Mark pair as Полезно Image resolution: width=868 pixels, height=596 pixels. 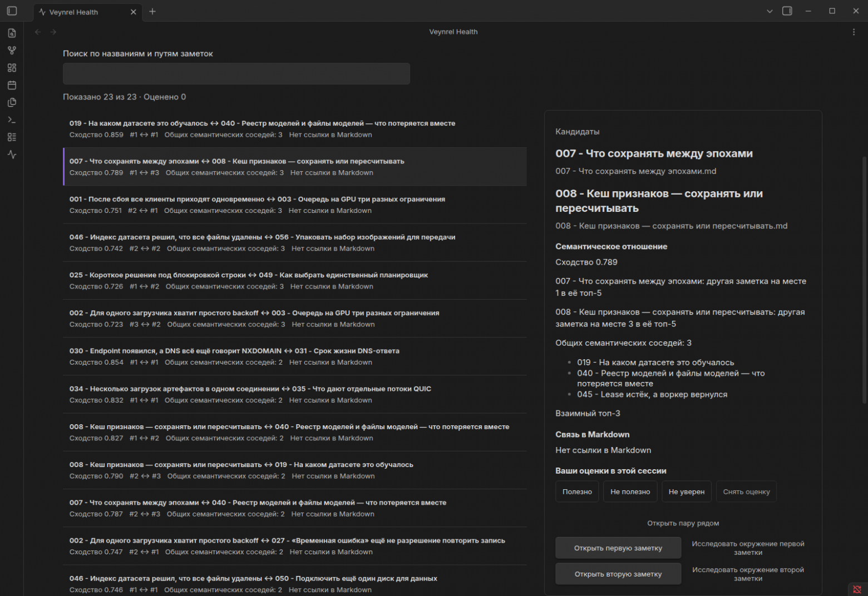click(x=577, y=491)
